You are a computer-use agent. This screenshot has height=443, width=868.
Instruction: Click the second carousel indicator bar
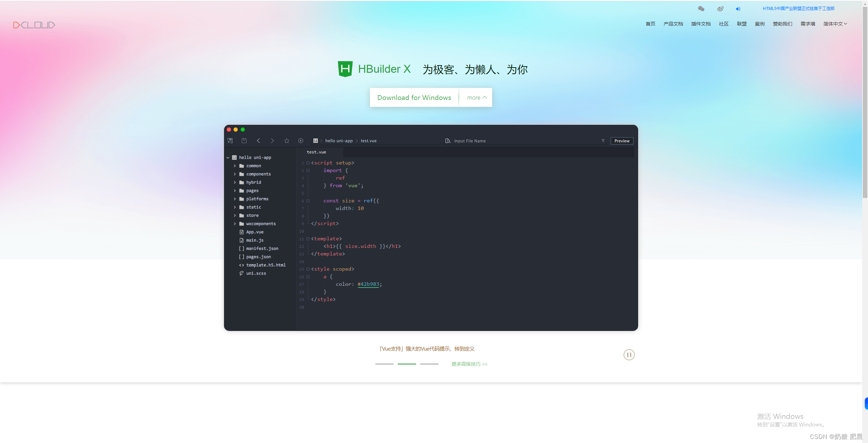(407, 364)
